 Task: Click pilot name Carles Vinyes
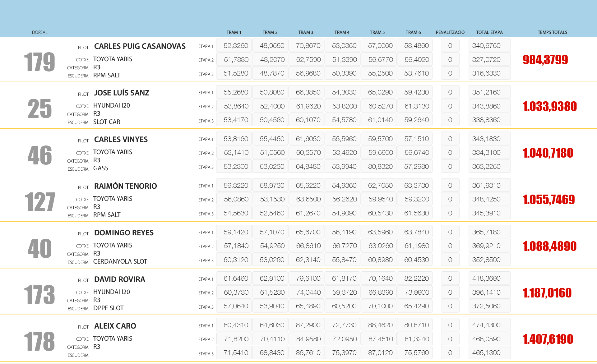pos(121,140)
